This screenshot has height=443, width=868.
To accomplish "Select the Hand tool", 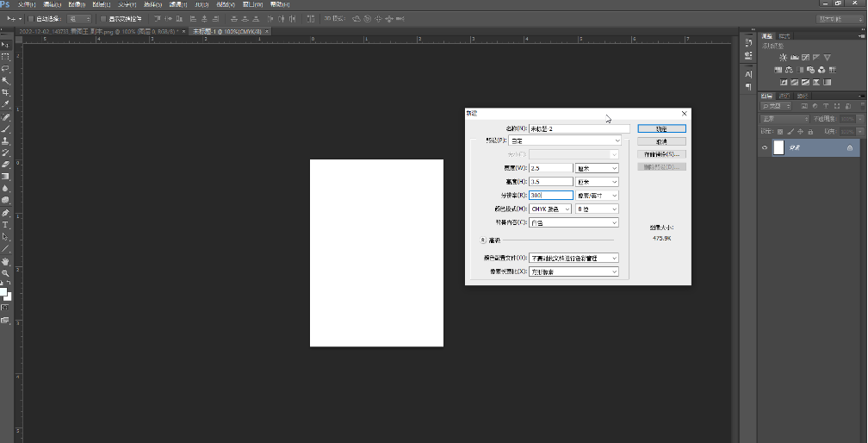I will coord(5,261).
